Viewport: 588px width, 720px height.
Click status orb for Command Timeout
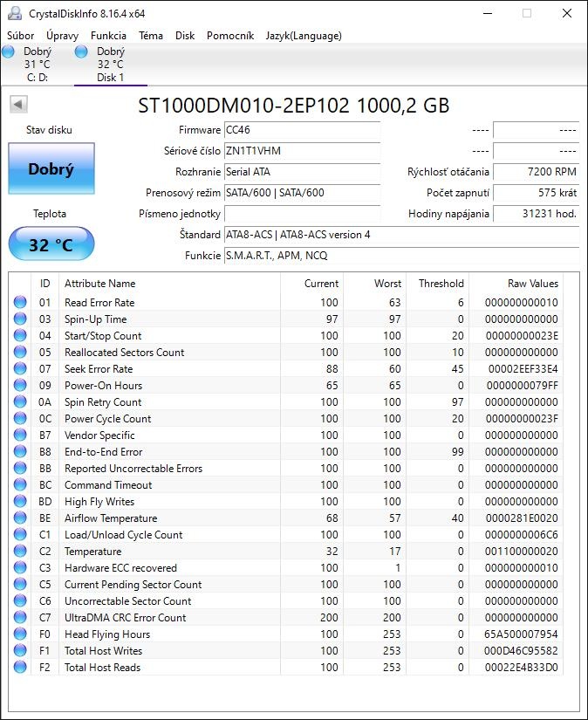click(x=20, y=484)
